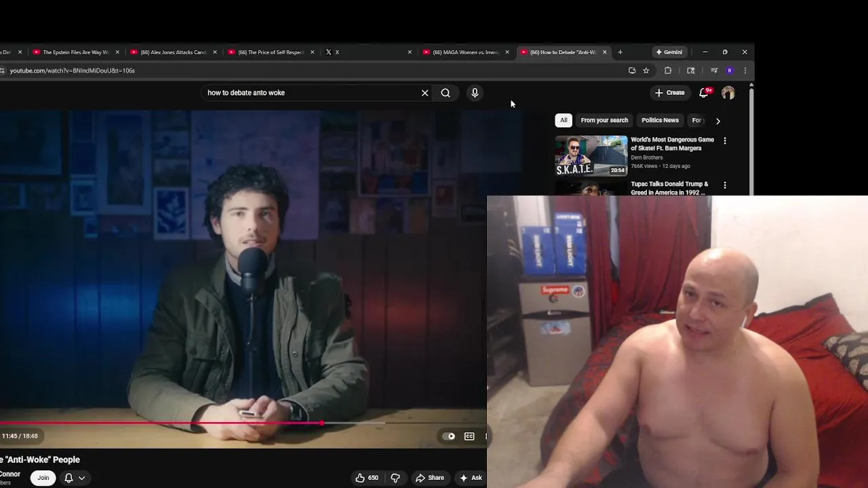868x488 pixels.
Task: Open the Chrome three-dot menu
Action: point(745,70)
